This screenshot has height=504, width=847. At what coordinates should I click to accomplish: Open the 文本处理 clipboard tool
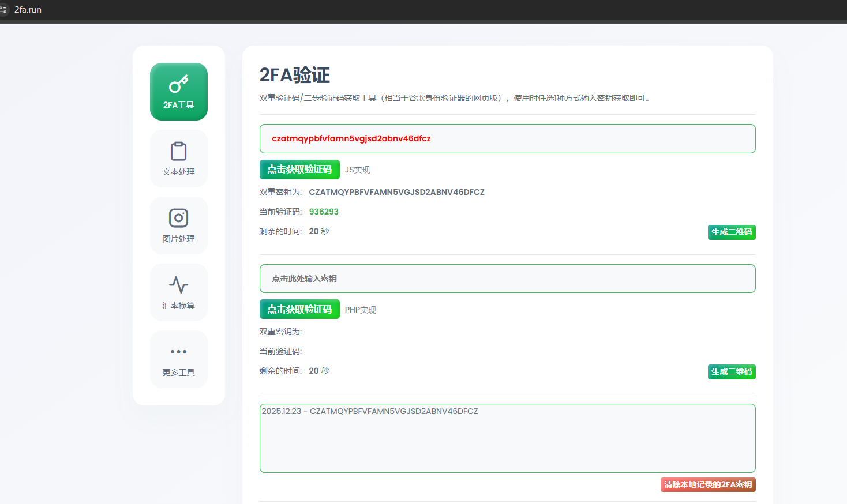(x=178, y=158)
